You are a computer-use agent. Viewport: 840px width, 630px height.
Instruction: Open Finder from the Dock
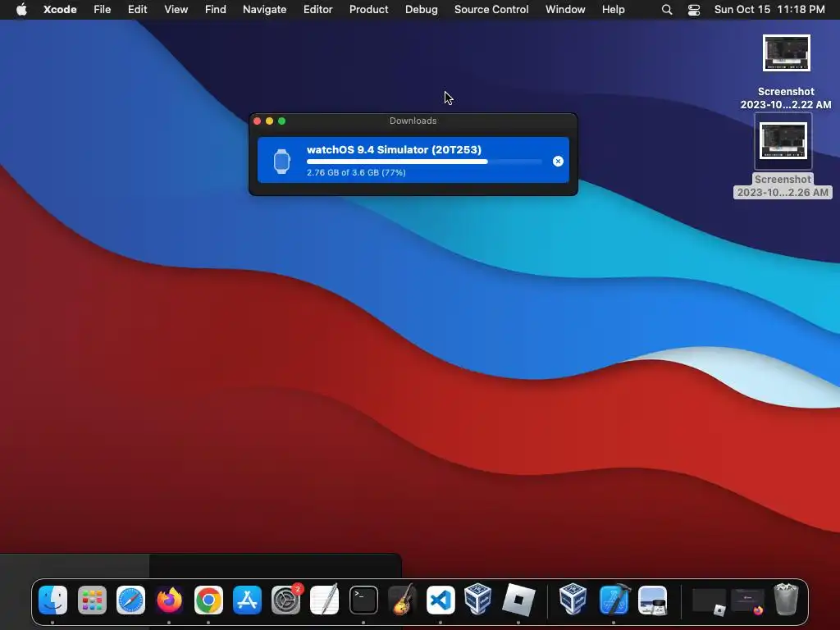pyautogui.click(x=52, y=600)
